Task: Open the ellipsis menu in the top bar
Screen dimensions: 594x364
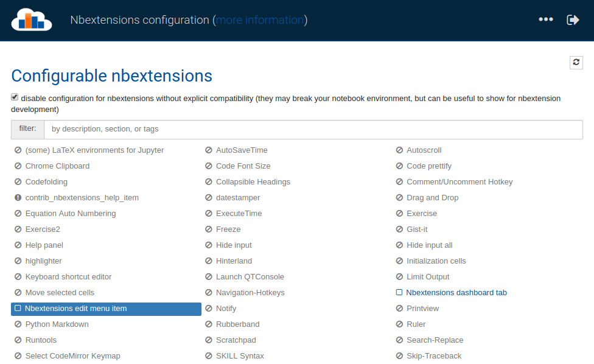Action: coord(546,19)
